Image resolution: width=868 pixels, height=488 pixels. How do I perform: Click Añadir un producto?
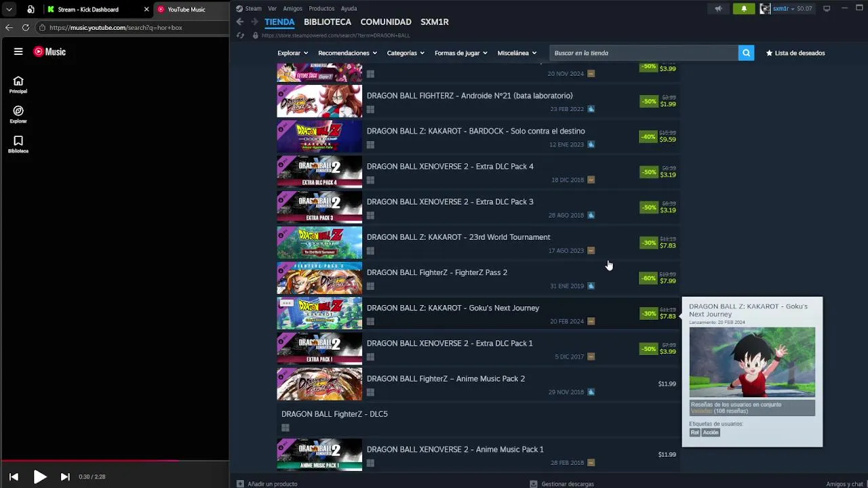267,484
